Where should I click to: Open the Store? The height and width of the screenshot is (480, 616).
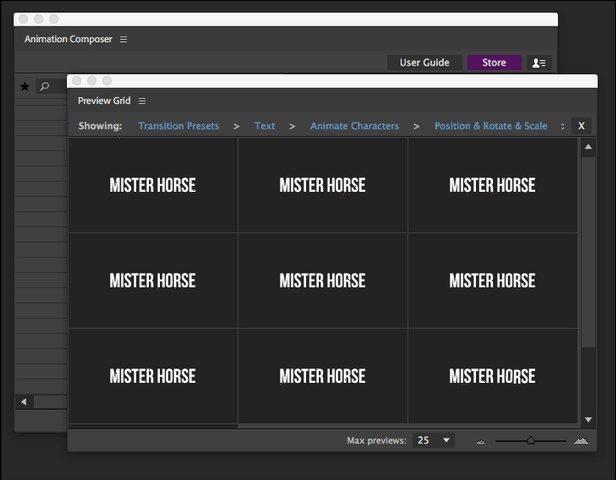click(x=494, y=63)
